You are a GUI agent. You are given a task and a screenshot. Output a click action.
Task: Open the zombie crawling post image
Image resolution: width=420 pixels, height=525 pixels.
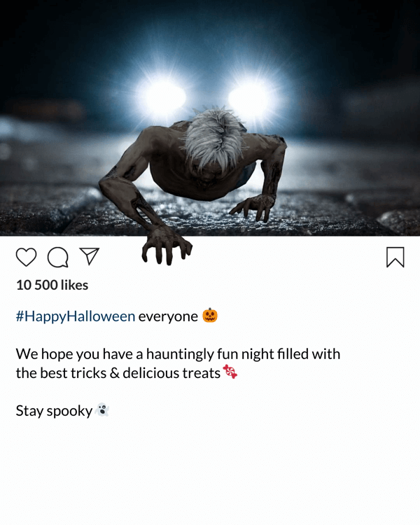pyautogui.click(x=210, y=118)
